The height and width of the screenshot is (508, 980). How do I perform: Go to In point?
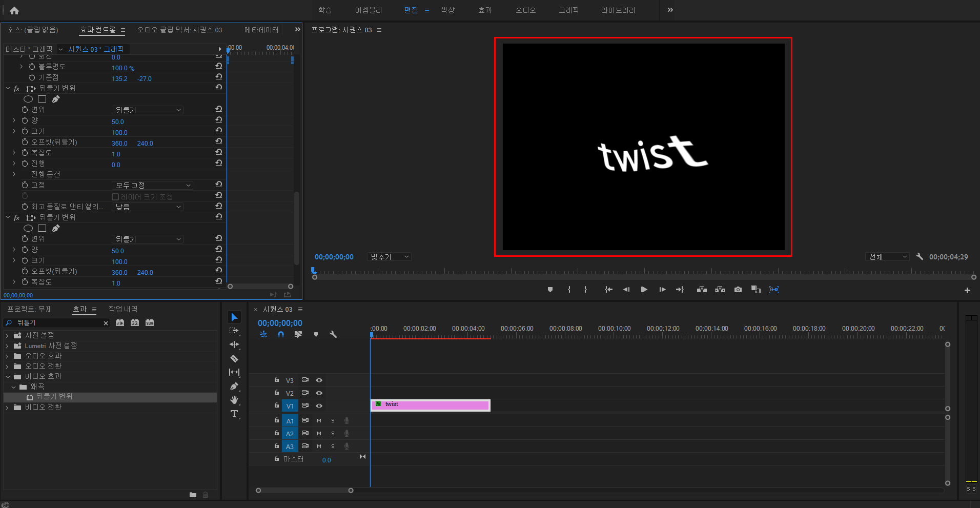pyautogui.click(x=608, y=290)
